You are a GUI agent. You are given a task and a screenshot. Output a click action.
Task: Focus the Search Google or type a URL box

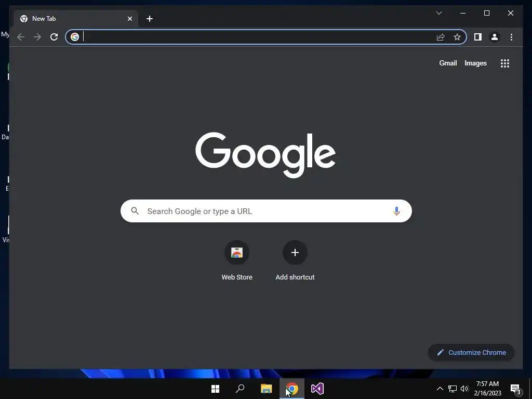[266, 211]
